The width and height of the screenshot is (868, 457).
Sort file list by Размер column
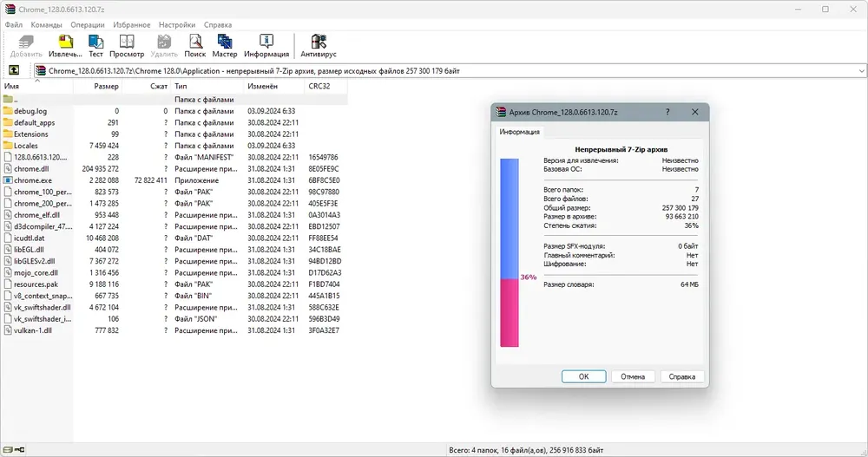pos(97,87)
